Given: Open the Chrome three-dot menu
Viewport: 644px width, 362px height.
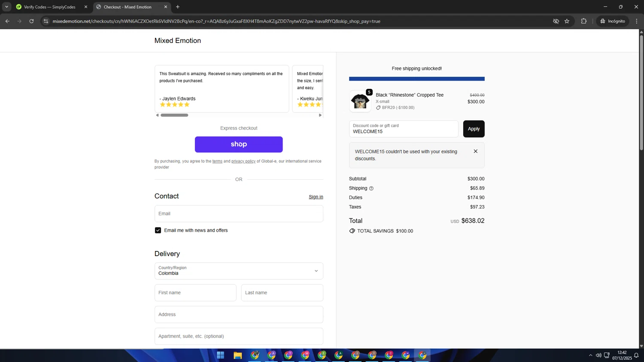Looking at the screenshot, I should (x=637, y=21).
